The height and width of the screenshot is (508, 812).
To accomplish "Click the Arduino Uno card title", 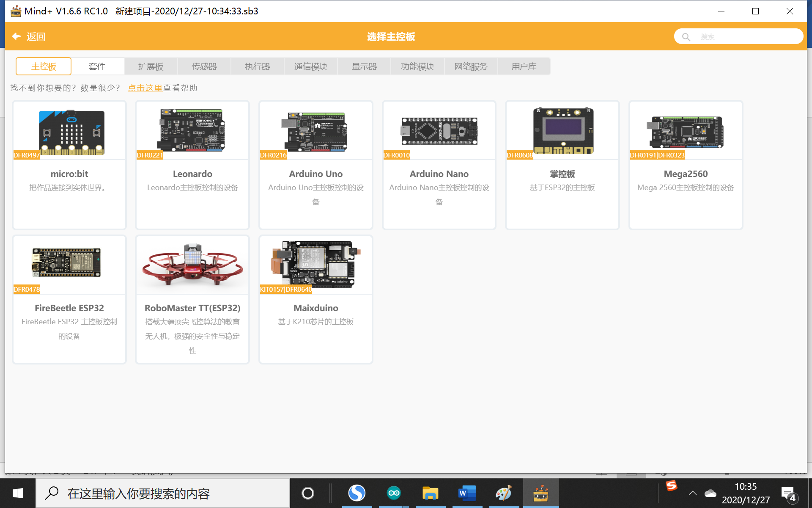I will [316, 174].
